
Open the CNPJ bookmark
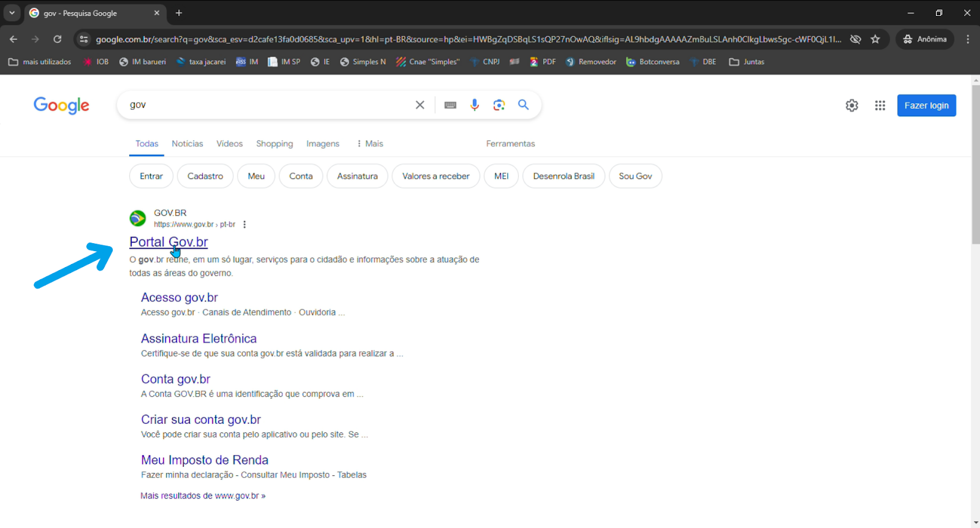pos(484,62)
